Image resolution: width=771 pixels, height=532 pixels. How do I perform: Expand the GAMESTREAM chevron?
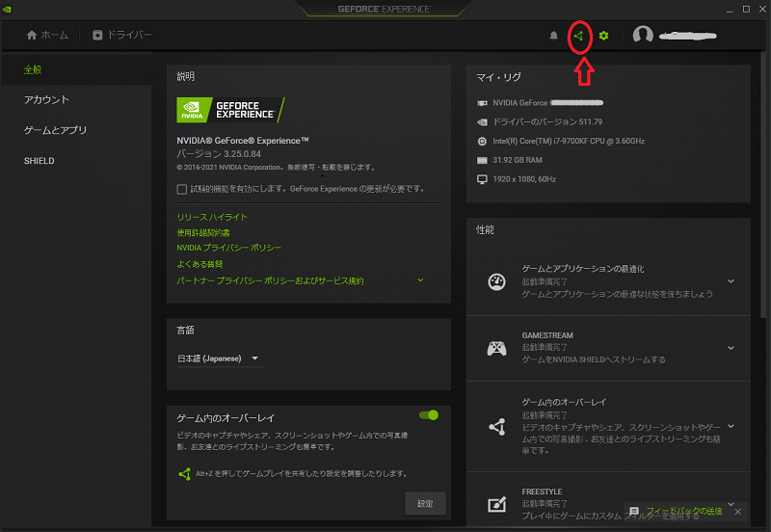(x=731, y=348)
